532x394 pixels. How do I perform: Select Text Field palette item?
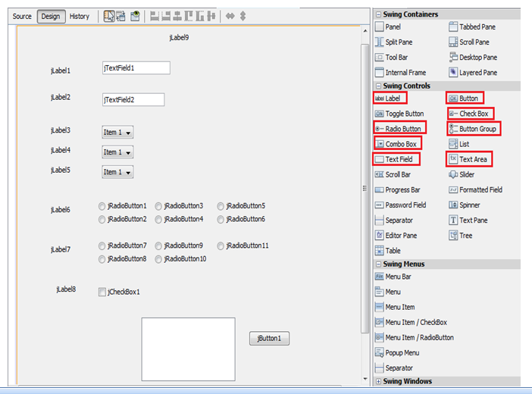click(x=396, y=159)
